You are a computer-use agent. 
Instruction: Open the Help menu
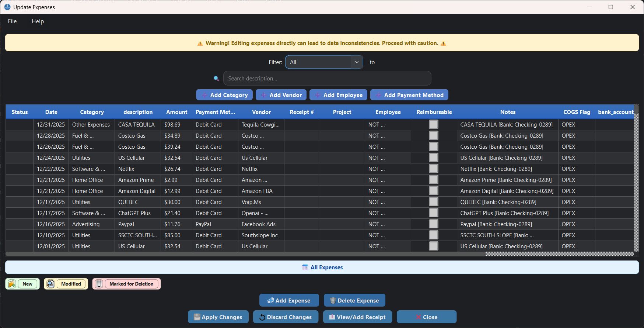pos(38,21)
